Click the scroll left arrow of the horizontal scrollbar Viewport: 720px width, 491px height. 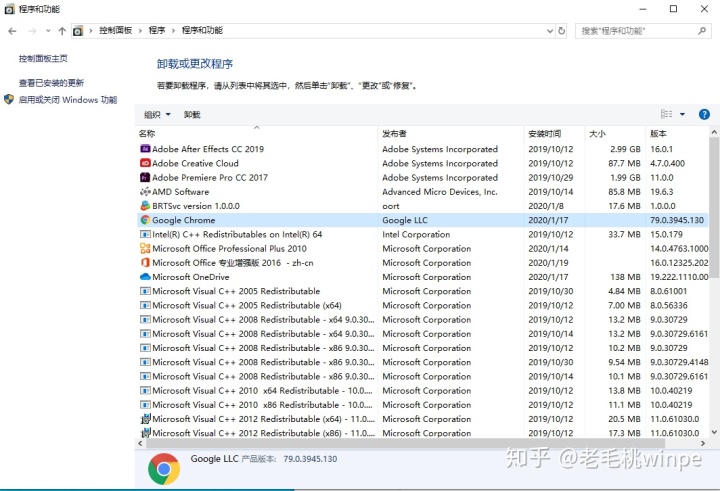tap(141, 443)
